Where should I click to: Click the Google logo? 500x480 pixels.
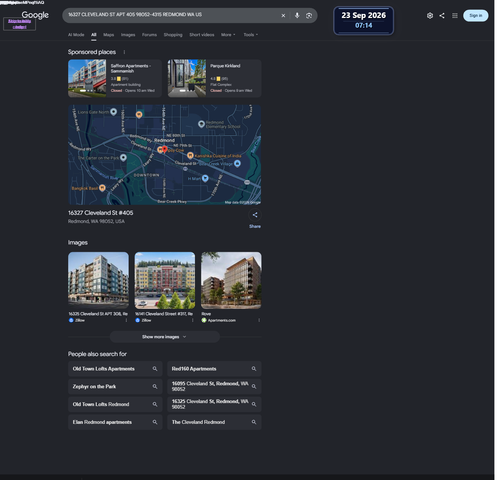click(x=35, y=15)
